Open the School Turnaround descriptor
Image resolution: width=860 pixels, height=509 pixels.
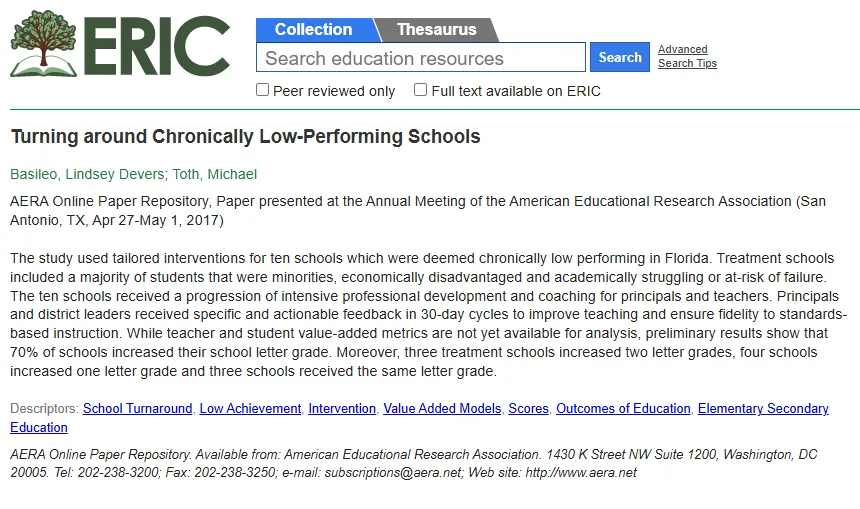pos(138,409)
